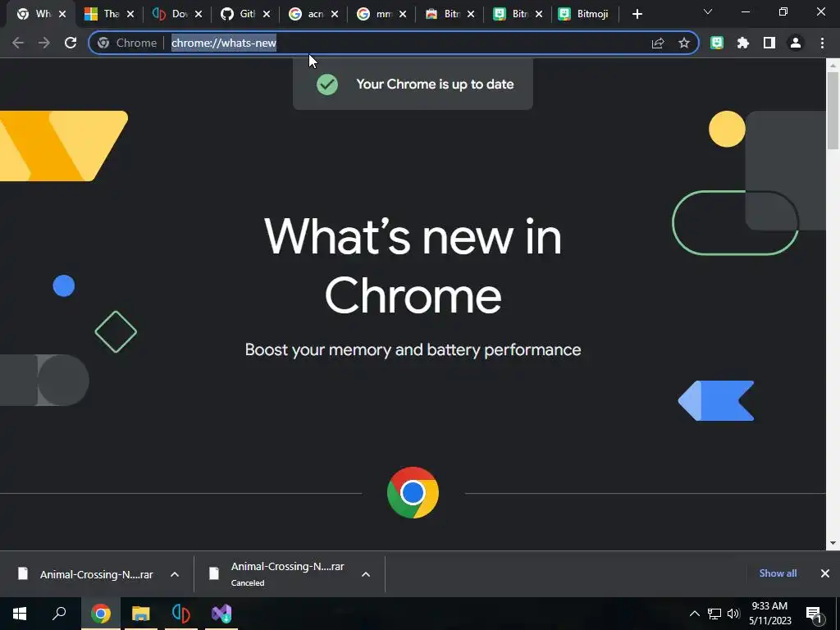The width and height of the screenshot is (840, 630).
Task: Open the network status tray icon
Action: pyautogui.click(x=714, y=614)
